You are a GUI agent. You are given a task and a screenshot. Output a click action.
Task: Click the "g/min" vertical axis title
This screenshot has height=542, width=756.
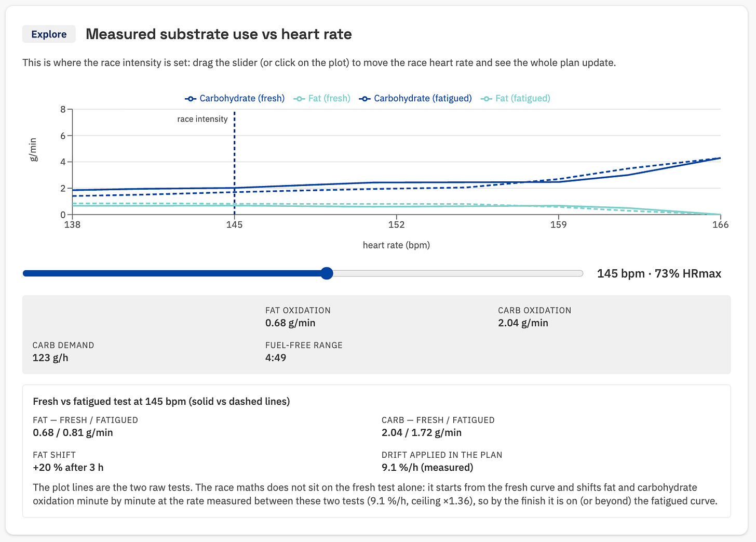click(33, 150)
